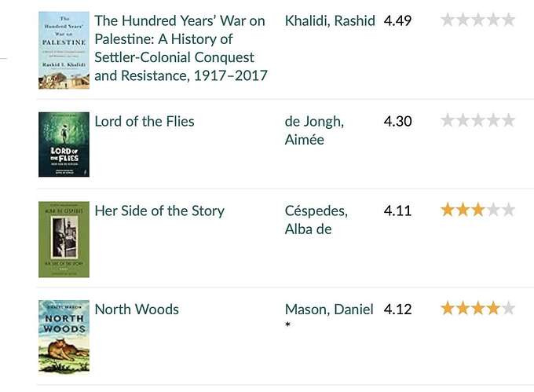This screenshot has width=534, height=392.
Task: View author de Jongh, Aimée
Action: click(314, 130)
